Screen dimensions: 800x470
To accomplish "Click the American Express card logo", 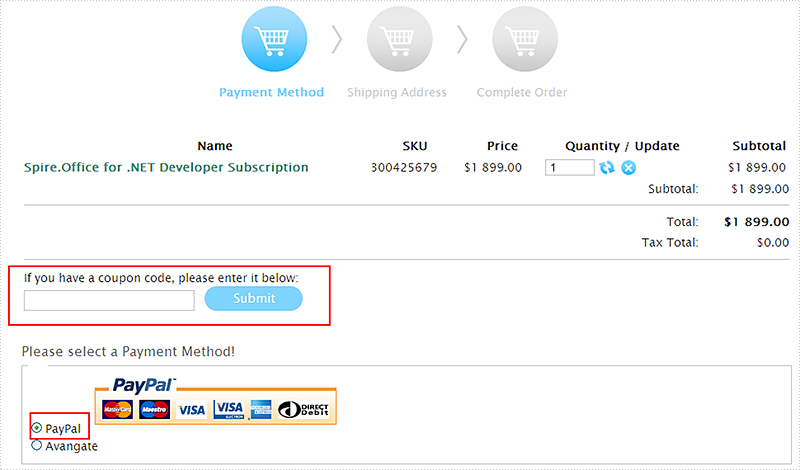I will pyautogui.click(x=261, y=409).
